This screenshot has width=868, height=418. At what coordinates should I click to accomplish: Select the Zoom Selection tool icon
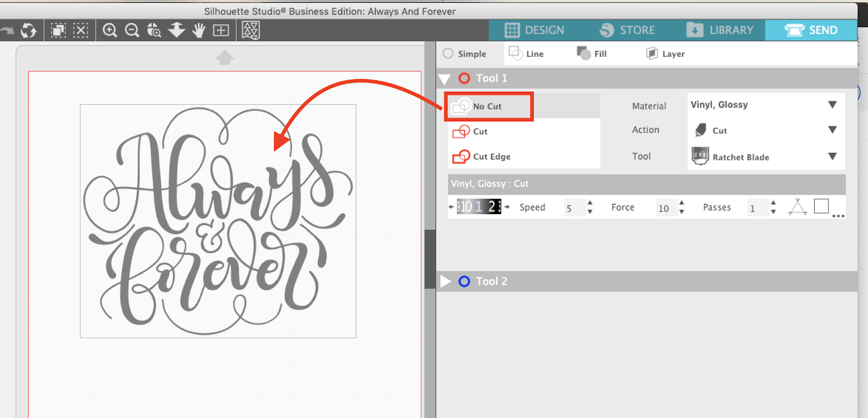(x=154, y=30)
